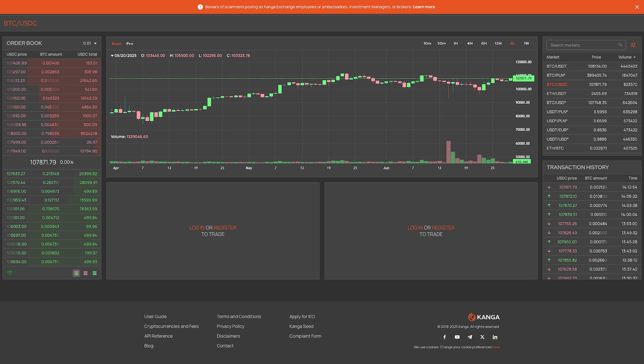Click the 108406.99 ask price row
The image size is (644, 364).
pos(52,63)
